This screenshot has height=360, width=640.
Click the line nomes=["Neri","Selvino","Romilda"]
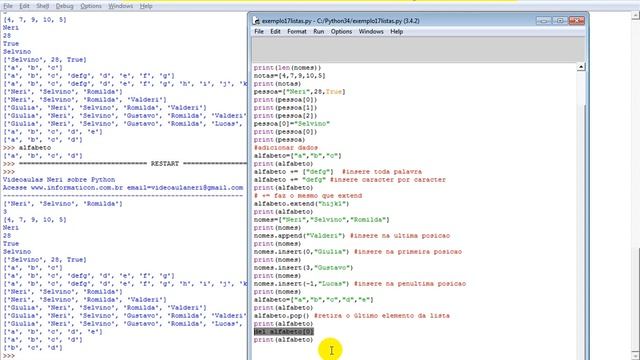tap(321, 220)
